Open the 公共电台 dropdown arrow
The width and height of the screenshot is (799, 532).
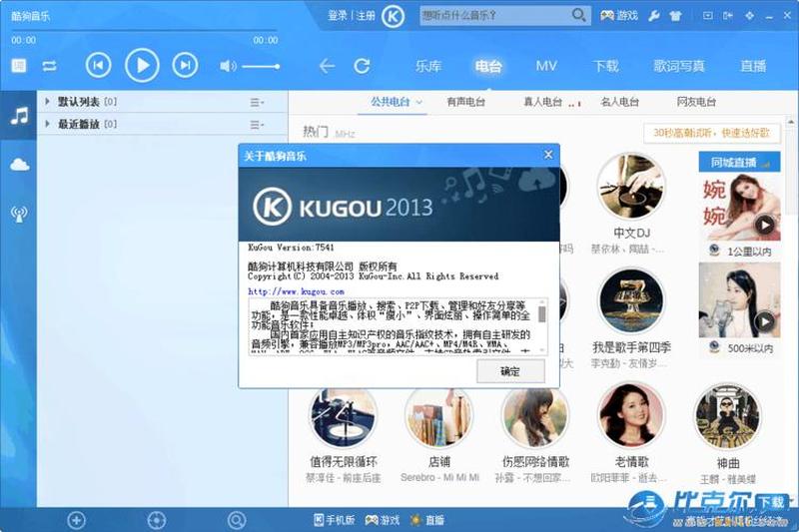point(419,103)
